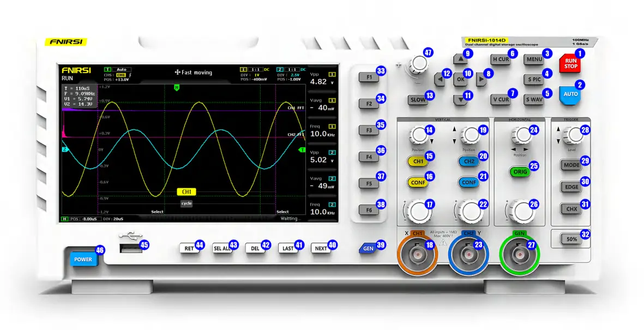Viewport: 644px width, 330px height.
Task: Click the LAST button
Action: coord(288,248)
